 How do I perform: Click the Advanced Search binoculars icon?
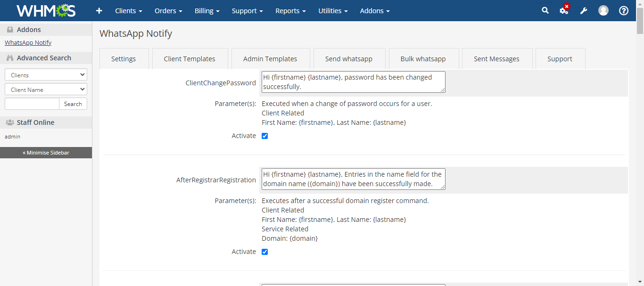click(10, 58)
